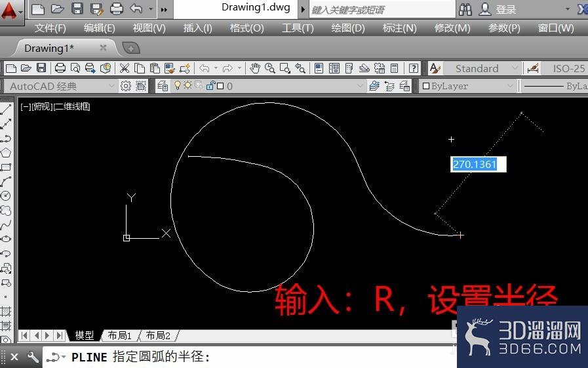This screenshot has width=588, height=368.
Task: Select the Spline tool
Action: (6, 224)
